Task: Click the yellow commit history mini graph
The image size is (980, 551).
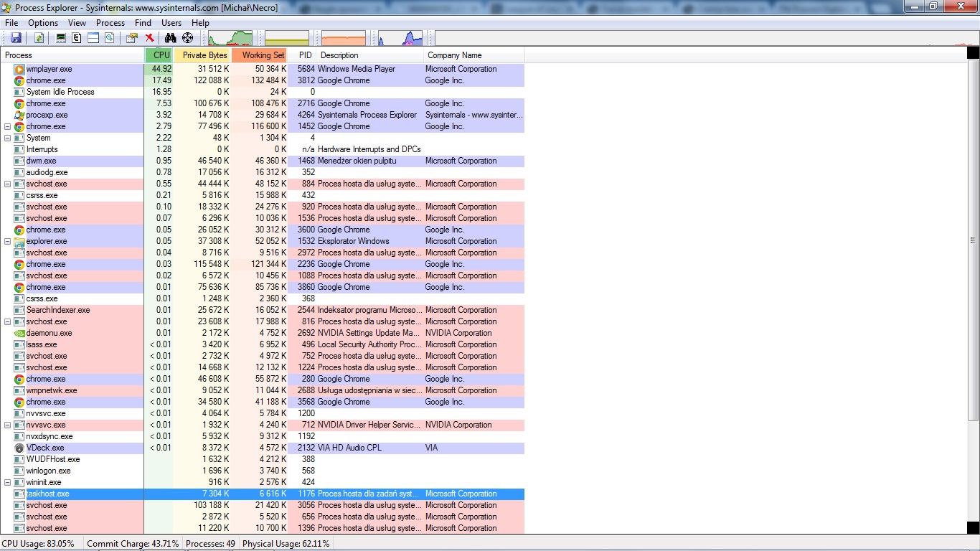Action: [x=287, y=38]
